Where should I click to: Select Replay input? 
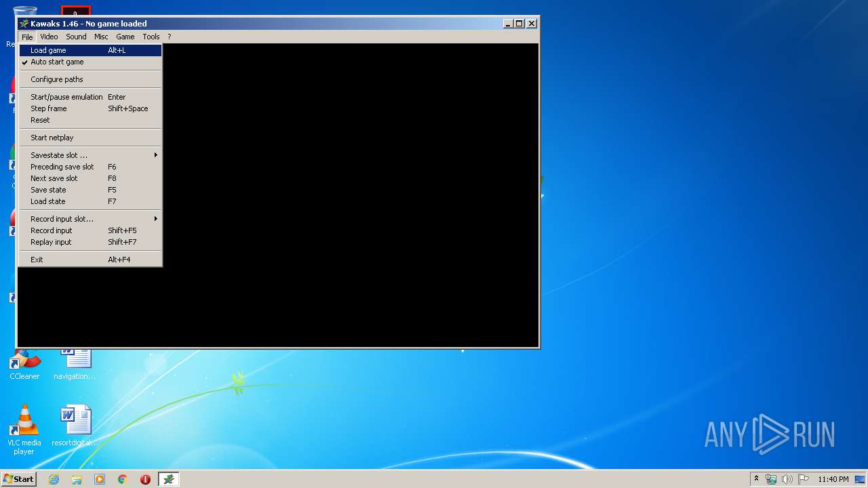[x=90, y=242]
